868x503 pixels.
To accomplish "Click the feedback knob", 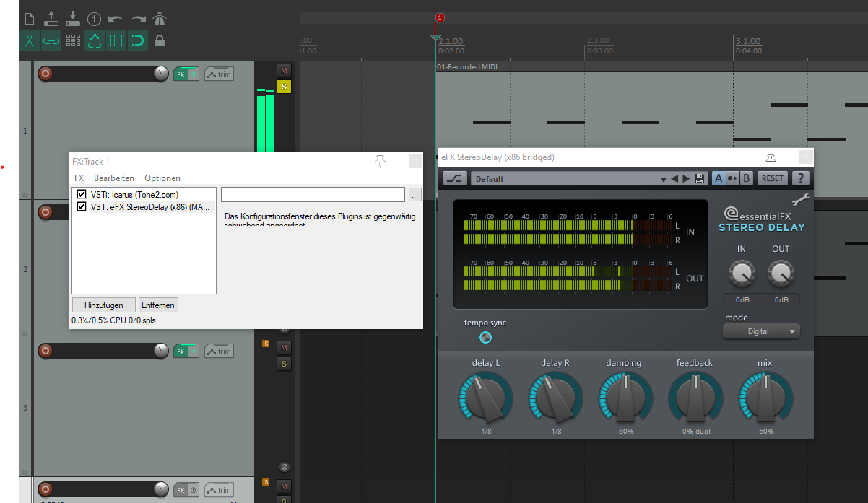I will 695,398.
